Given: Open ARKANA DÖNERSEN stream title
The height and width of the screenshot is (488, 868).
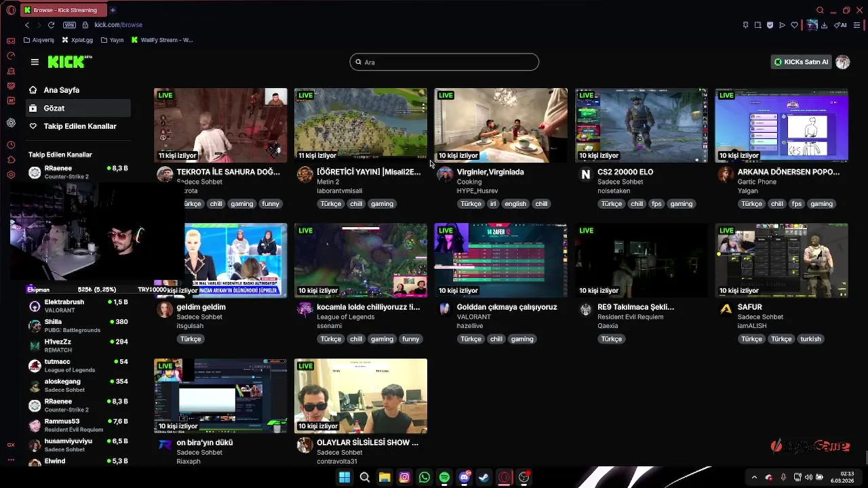Looking at the screenshot, I should 789,171.
